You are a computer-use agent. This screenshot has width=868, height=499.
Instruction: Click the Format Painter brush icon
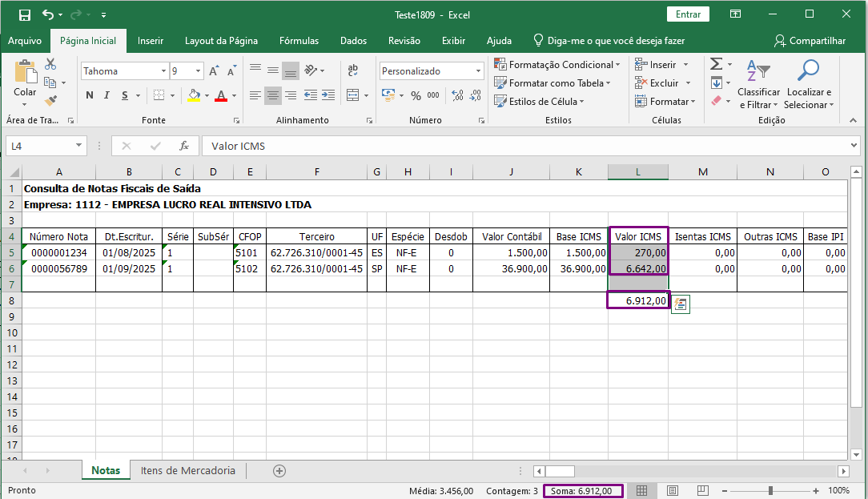click(50, 101)
